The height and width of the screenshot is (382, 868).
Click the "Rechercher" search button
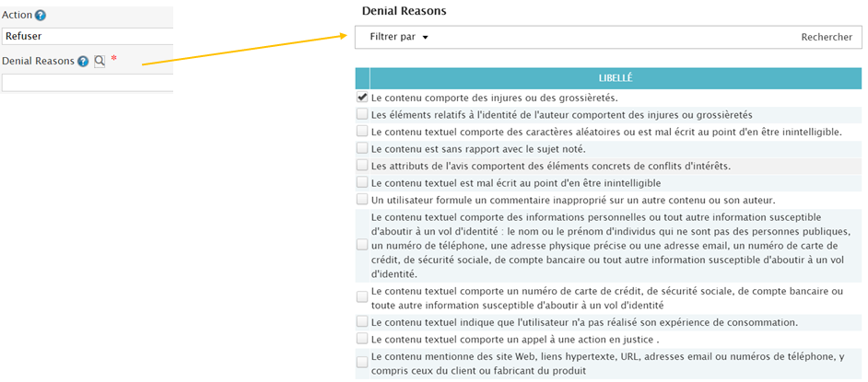click(x=827, y=37)
